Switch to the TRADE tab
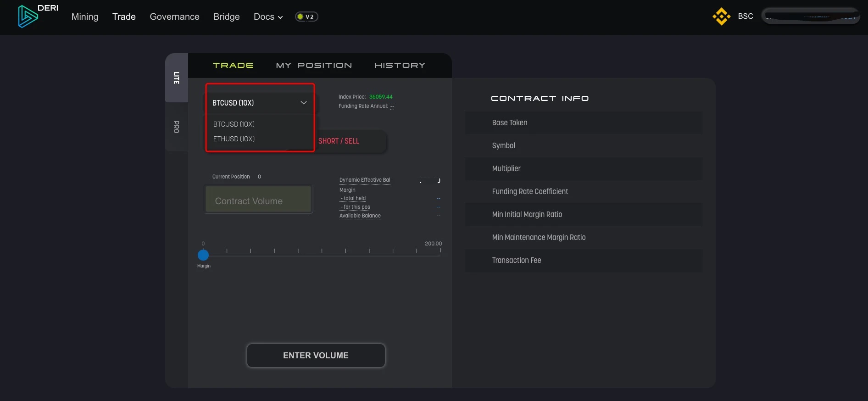 click(233, 66)
